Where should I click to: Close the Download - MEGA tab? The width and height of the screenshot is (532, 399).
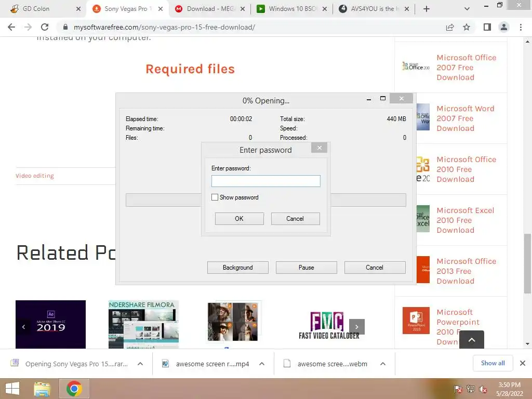243,9
